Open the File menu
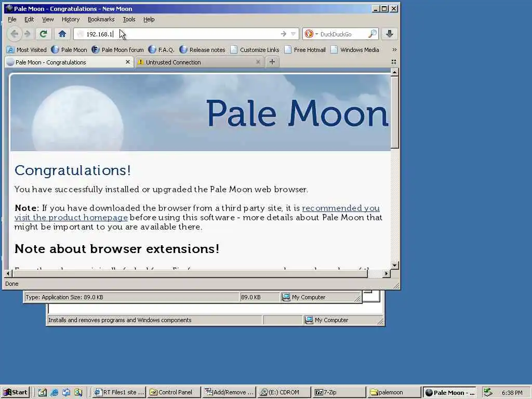This screenshot has height=399, width=532. (x=12, y=19)
